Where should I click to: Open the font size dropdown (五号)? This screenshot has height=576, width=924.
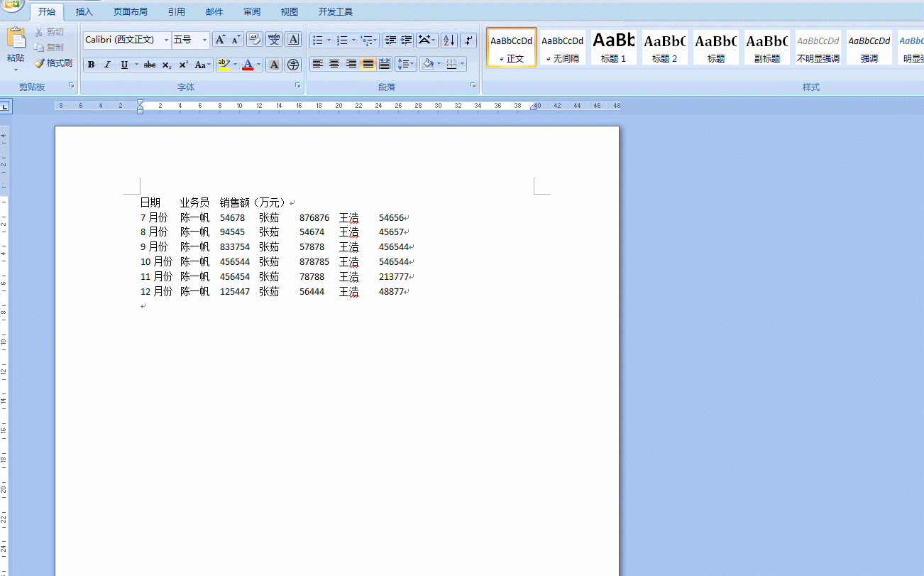[x=204, y=40]
